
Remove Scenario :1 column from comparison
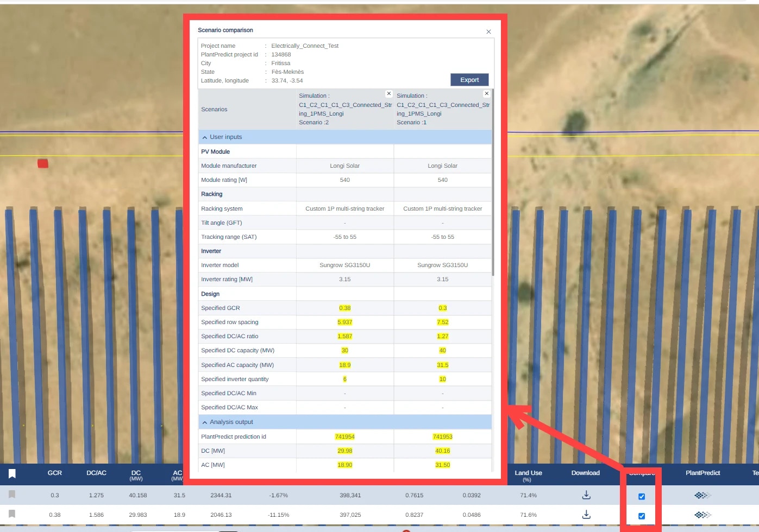(487, 93)
